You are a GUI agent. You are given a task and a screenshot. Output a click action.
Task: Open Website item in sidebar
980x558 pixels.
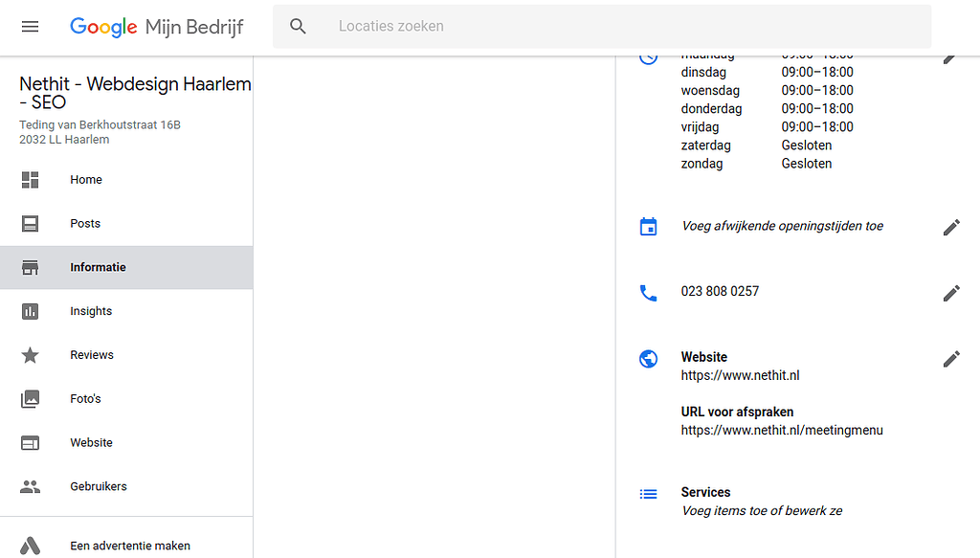tap(126, 442)
